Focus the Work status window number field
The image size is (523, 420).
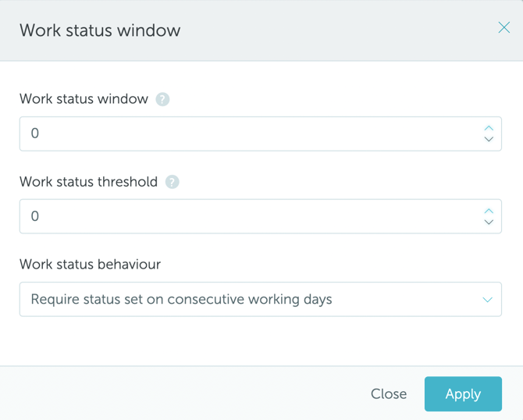[x=250, y=133]
